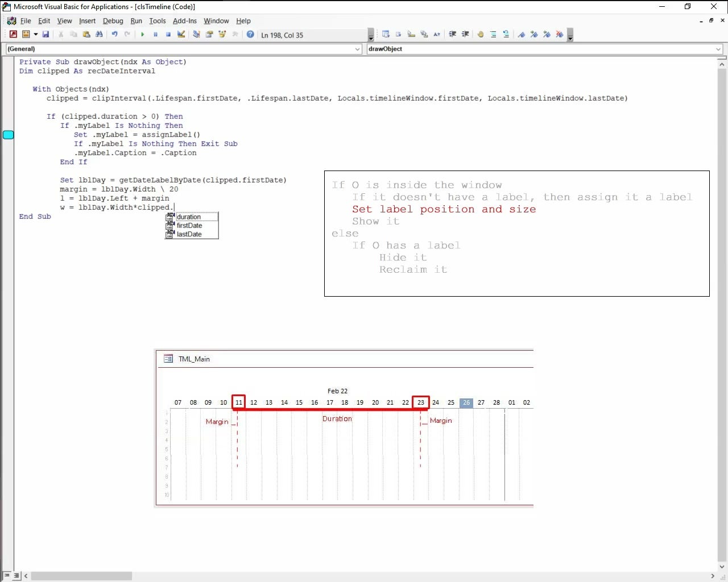The image size is (728, 582).
Task: Indent the current code line
Action: 453,34
